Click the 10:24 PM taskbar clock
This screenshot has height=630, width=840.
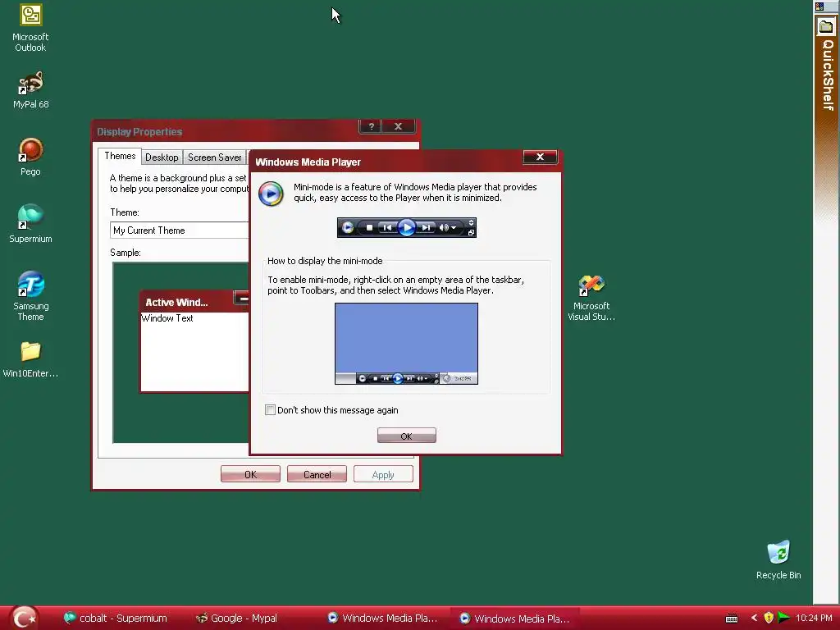(814, 619)
